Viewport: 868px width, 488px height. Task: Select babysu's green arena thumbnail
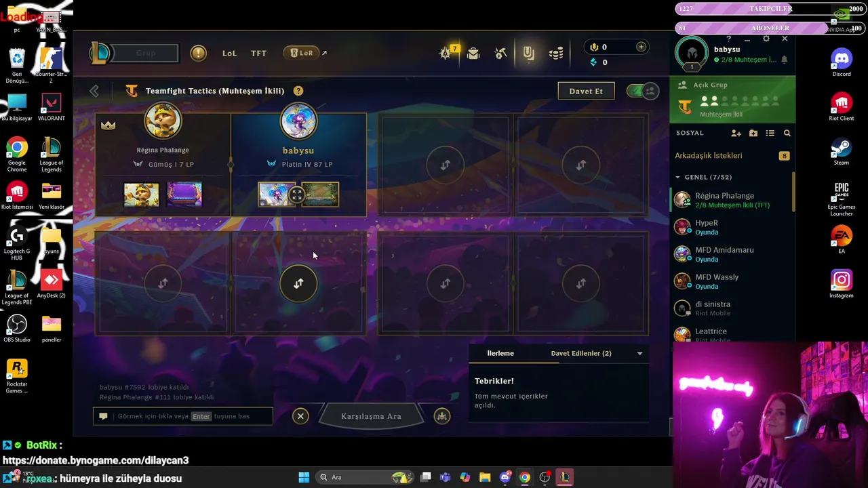click(x=321, y=195)
